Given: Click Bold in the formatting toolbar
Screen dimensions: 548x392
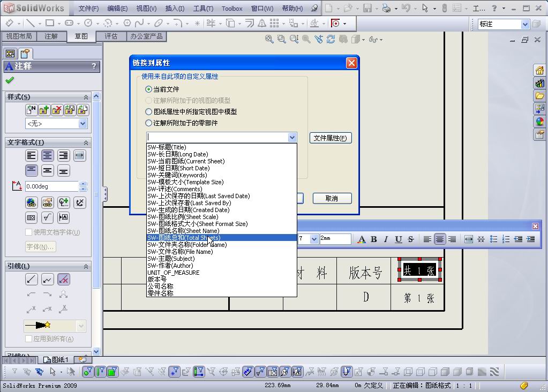Looking at the screenshot, I should pos(373,239).
